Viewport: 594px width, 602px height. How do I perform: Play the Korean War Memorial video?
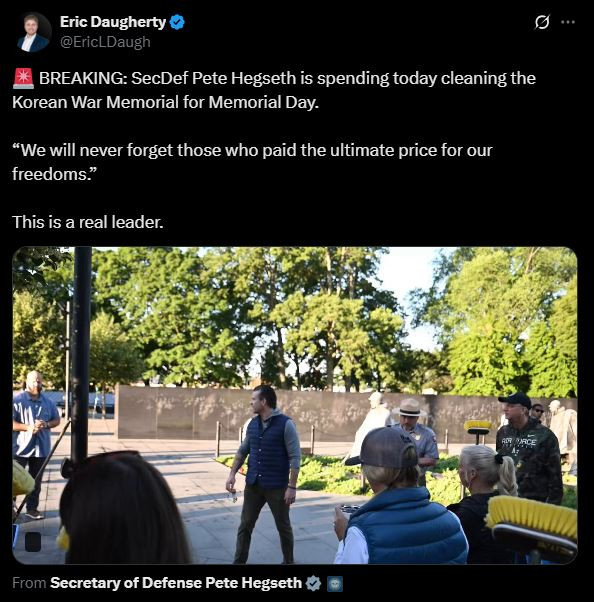(x=295, y=405)
